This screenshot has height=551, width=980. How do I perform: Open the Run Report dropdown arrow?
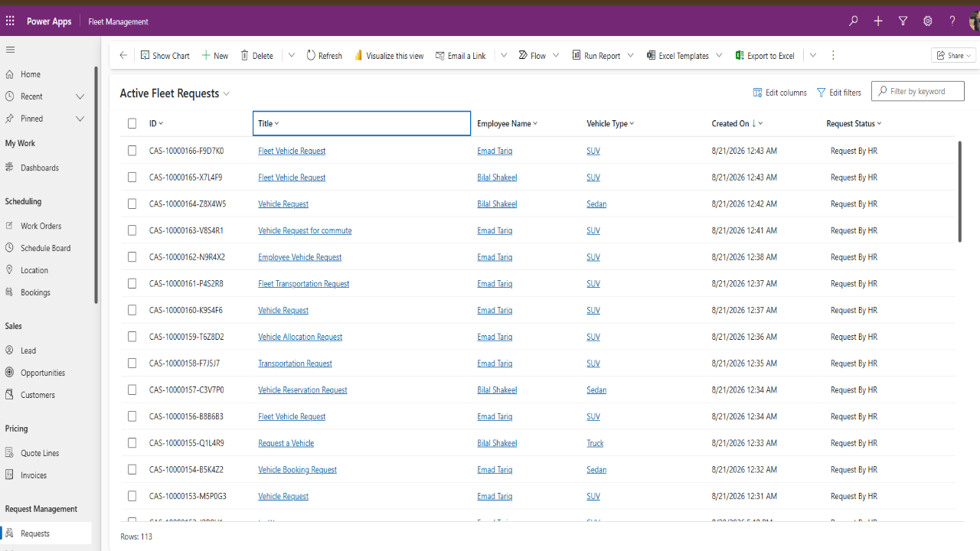point(631,55)
